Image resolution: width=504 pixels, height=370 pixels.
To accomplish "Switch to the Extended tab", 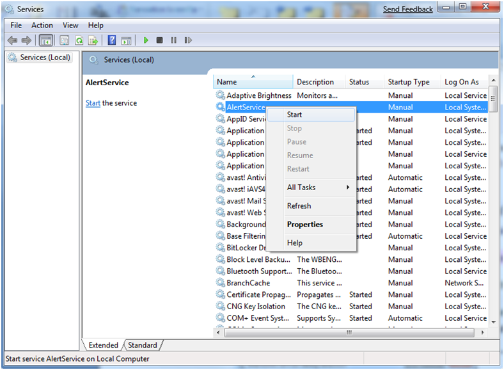I will tap(103, 345).
